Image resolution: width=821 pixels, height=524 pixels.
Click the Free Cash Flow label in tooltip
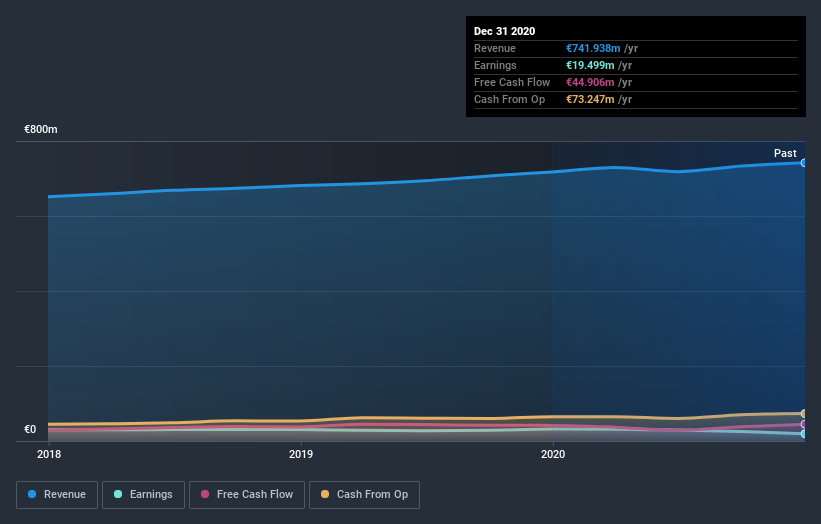click(x=512, y=82)
